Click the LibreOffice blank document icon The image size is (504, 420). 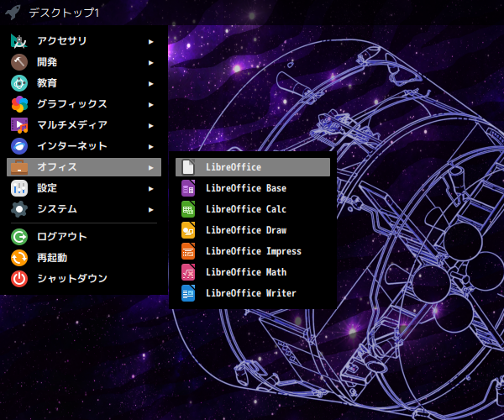188,167
